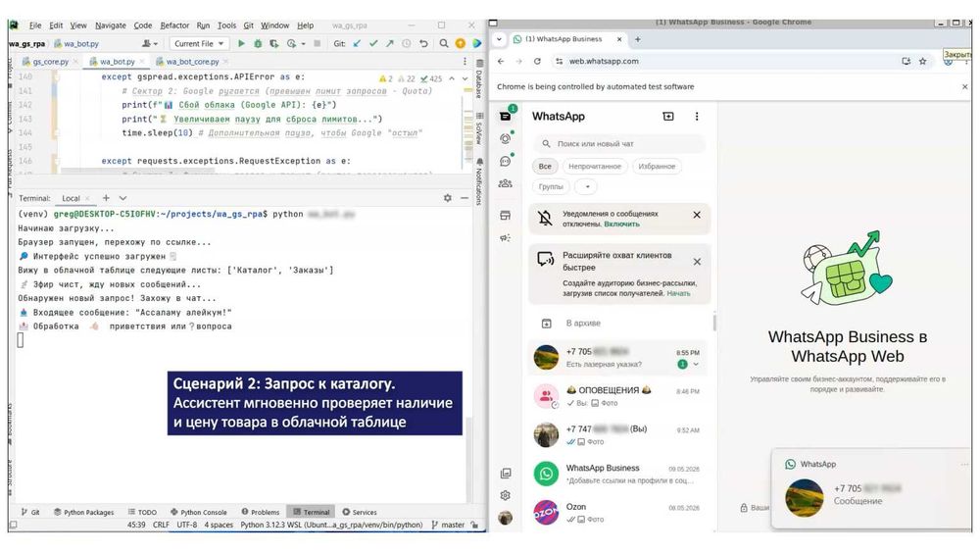Open Chrome tab search dropdown arrow
Screen dimensions: 980x552
point(499,39)
